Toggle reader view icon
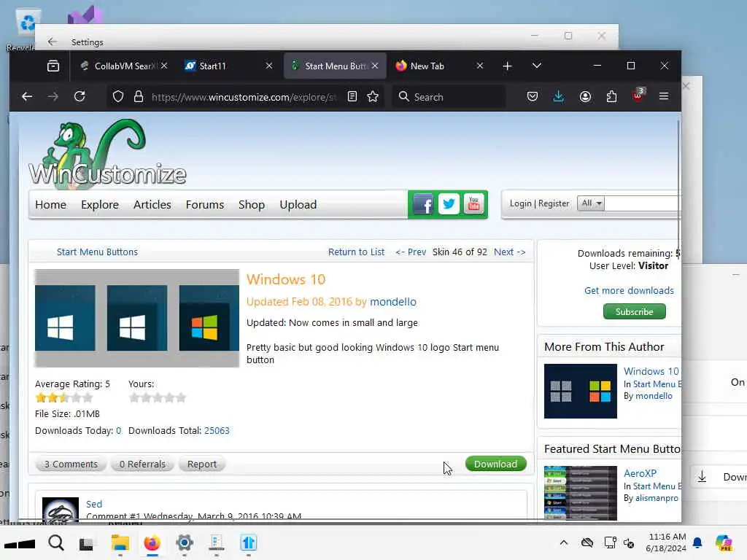 click(352, 97)
